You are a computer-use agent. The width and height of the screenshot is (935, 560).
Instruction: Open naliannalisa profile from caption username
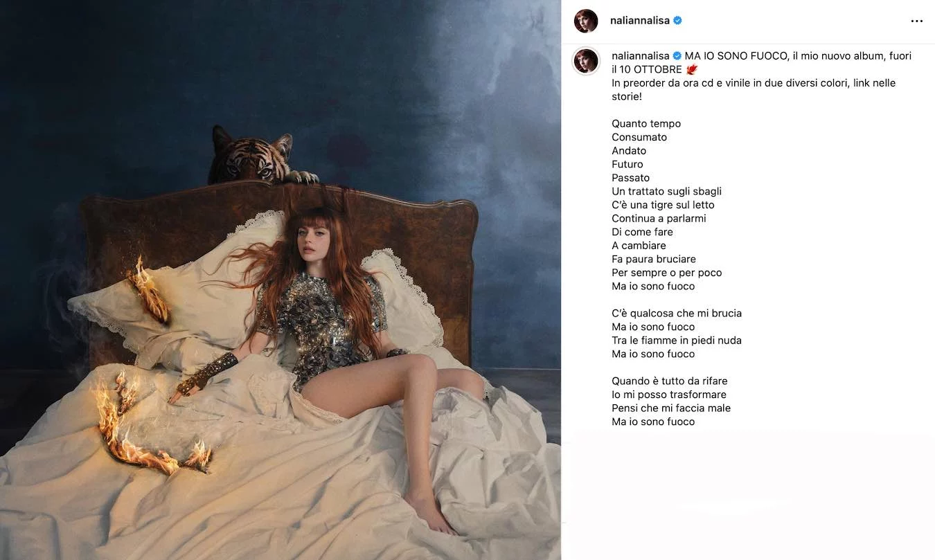[x=641, y=56]
